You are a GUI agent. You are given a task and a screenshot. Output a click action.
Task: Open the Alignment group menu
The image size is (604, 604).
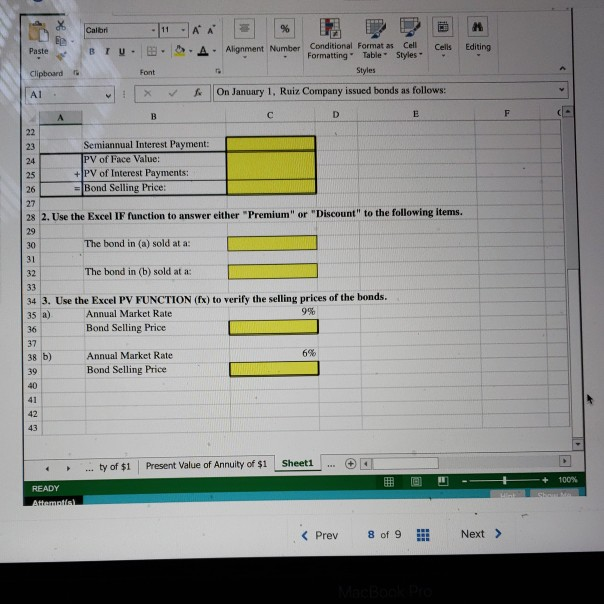pos(245,39)
